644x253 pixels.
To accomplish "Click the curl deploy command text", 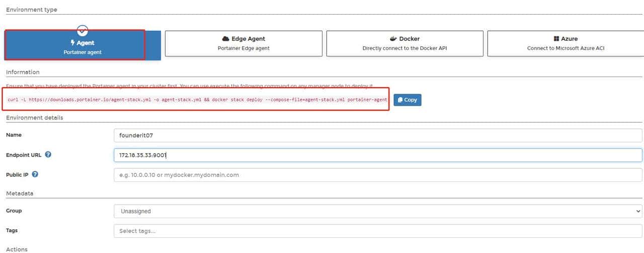I will coord(197,100).
